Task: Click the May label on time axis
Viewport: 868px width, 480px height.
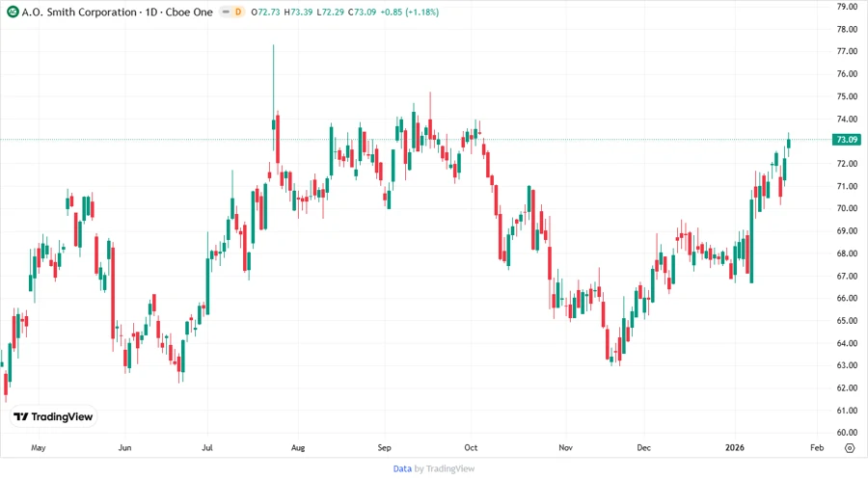Action: [39, 447]
